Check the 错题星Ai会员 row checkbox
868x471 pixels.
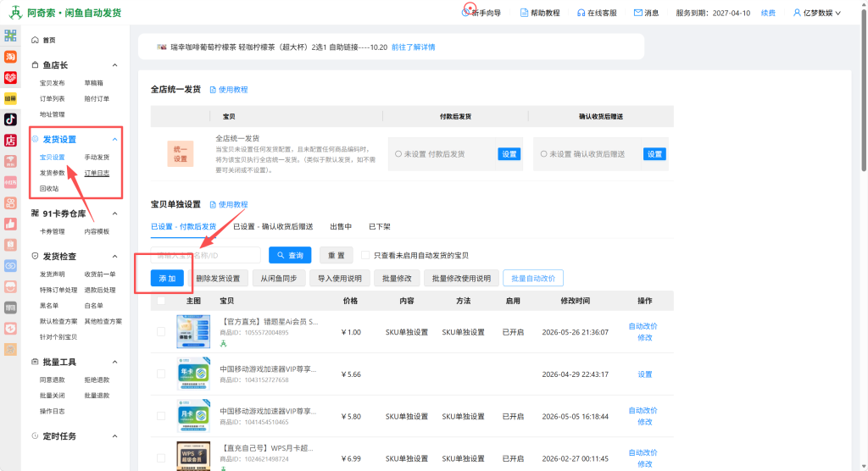point(161,331)
